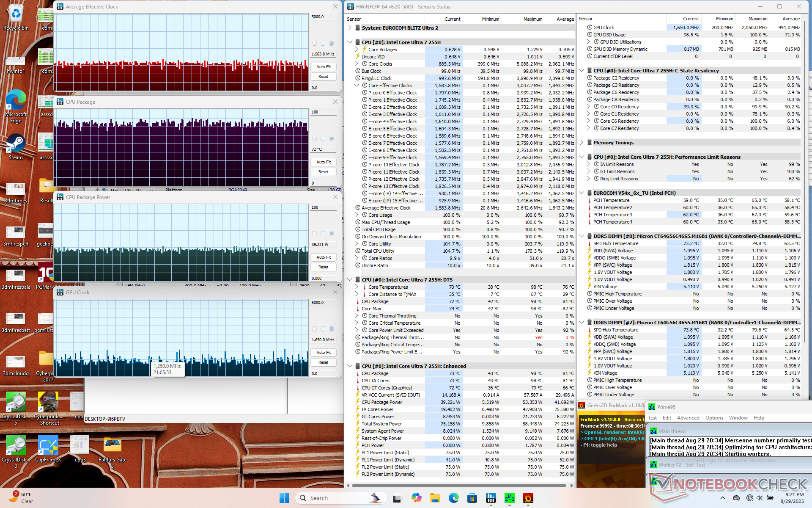Open the weather widget showing 60°F

click(21, 498)
